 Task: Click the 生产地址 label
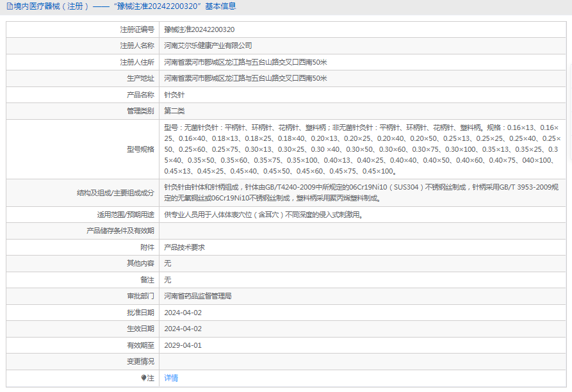[x=140, y=78]
